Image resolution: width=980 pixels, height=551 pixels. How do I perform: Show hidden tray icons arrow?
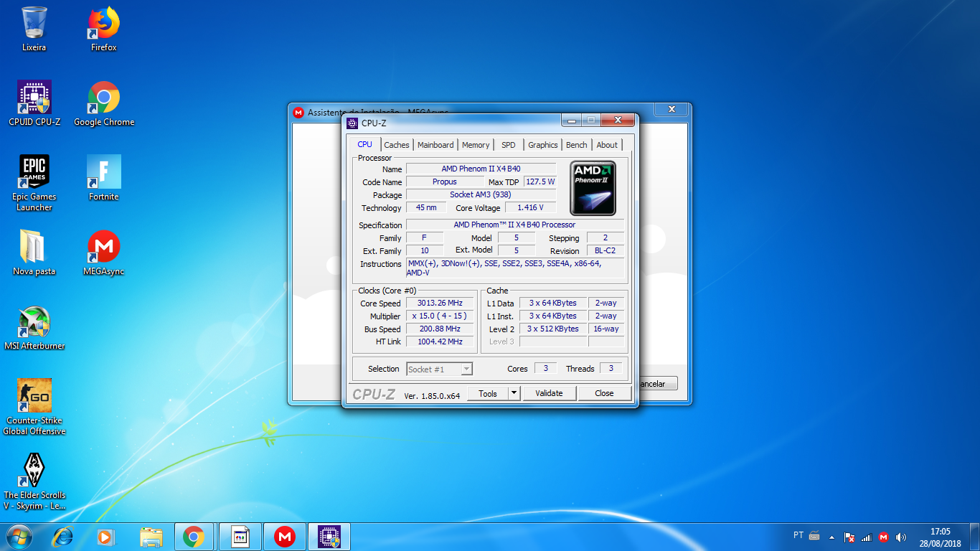click(832, 537)
